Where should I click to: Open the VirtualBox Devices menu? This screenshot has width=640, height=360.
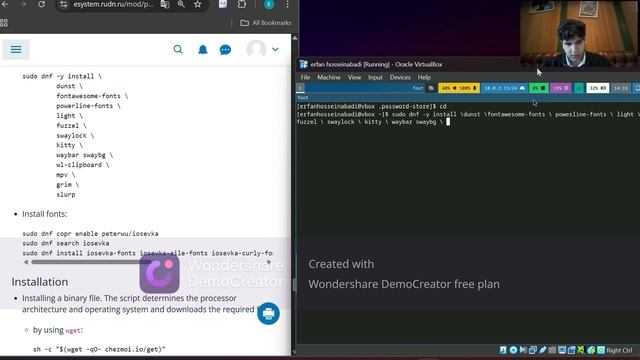pos(400,77)
